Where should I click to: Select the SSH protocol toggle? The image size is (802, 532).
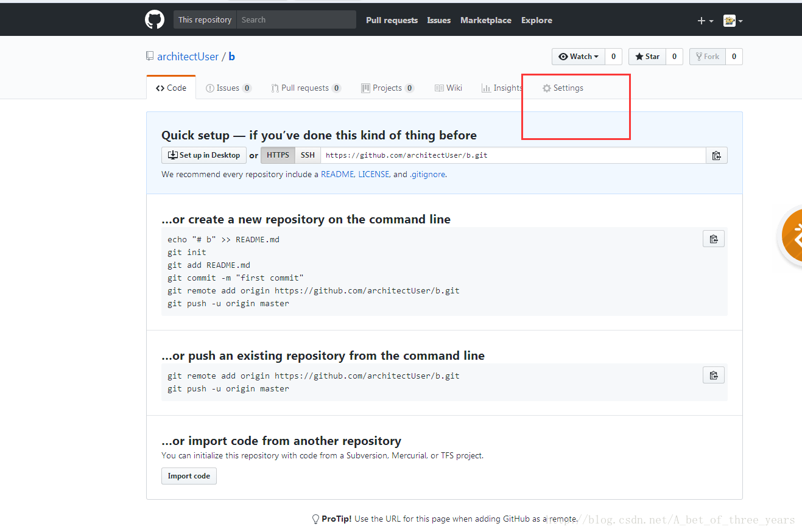tap(308, 155)
